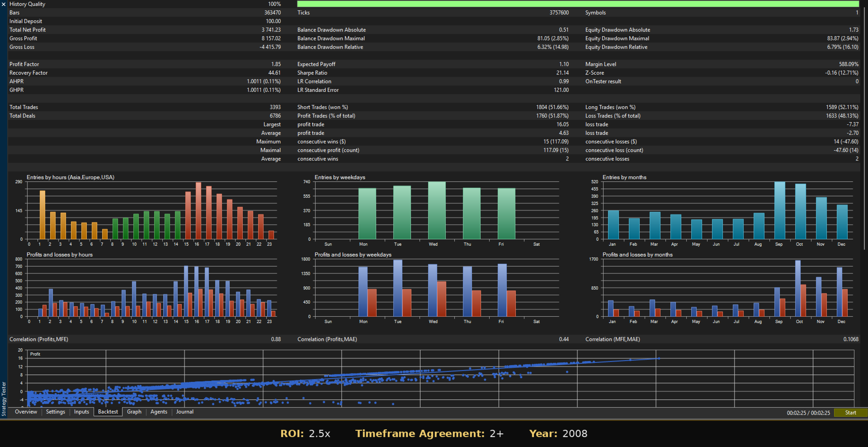Screen dimensions: 868x447
Task: Click the AHPR label
Action: pyautogui.click(x=16, y=81)
